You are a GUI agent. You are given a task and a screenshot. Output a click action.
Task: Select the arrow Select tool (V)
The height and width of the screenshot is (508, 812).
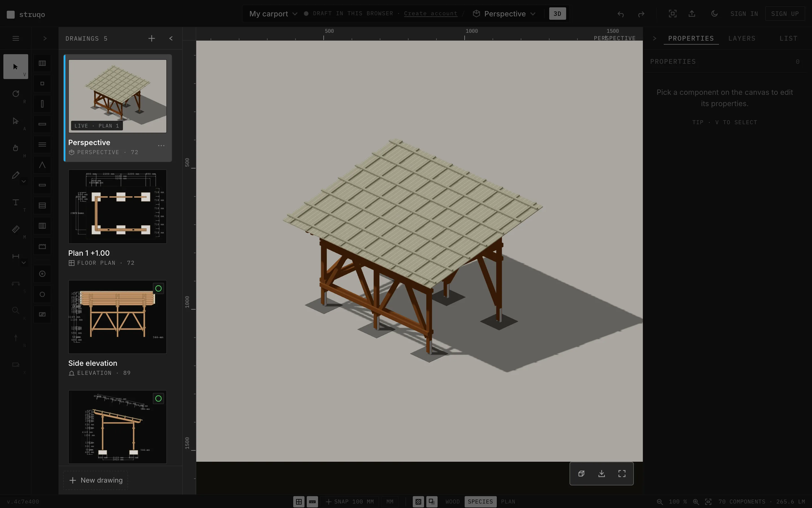16,67
